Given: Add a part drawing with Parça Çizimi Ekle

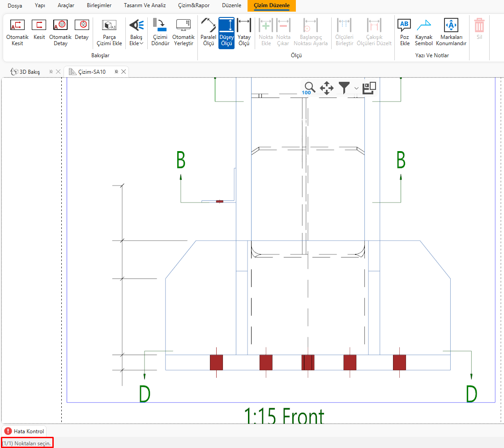Looking at the screenshot, I should pos(109,32).
